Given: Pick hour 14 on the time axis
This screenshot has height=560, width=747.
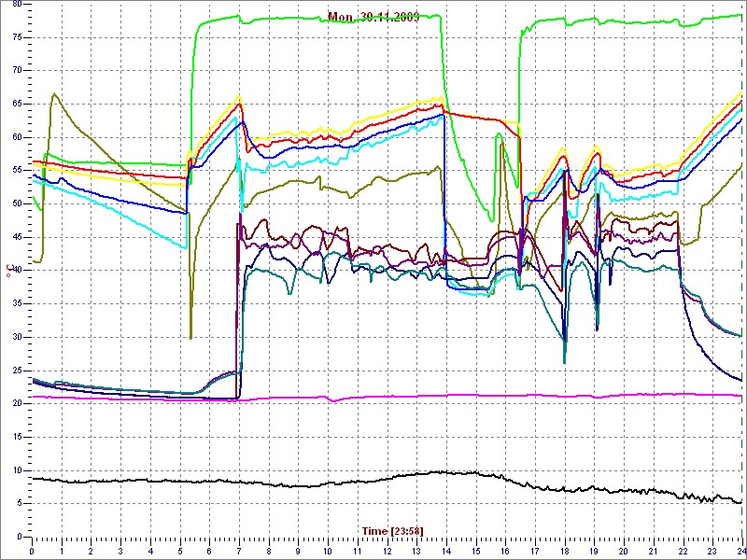Looking at the screenshot, I should pos(446,549).
